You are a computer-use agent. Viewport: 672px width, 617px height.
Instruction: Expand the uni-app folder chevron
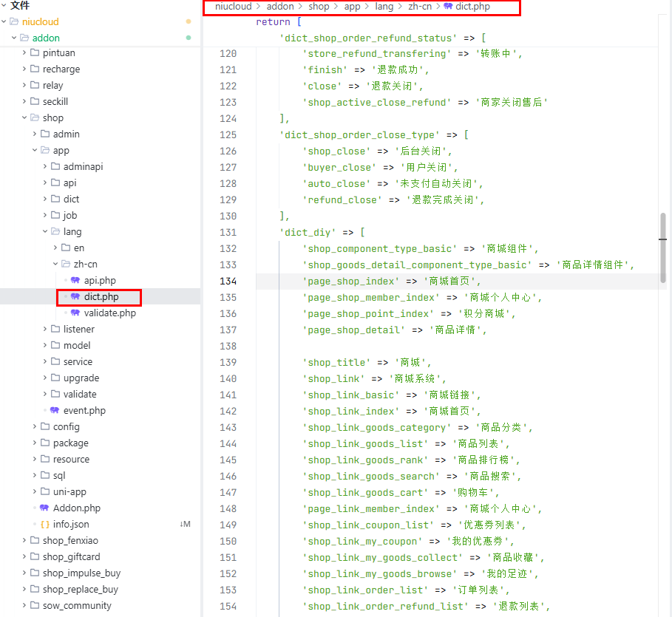click(x=35, y=492)
